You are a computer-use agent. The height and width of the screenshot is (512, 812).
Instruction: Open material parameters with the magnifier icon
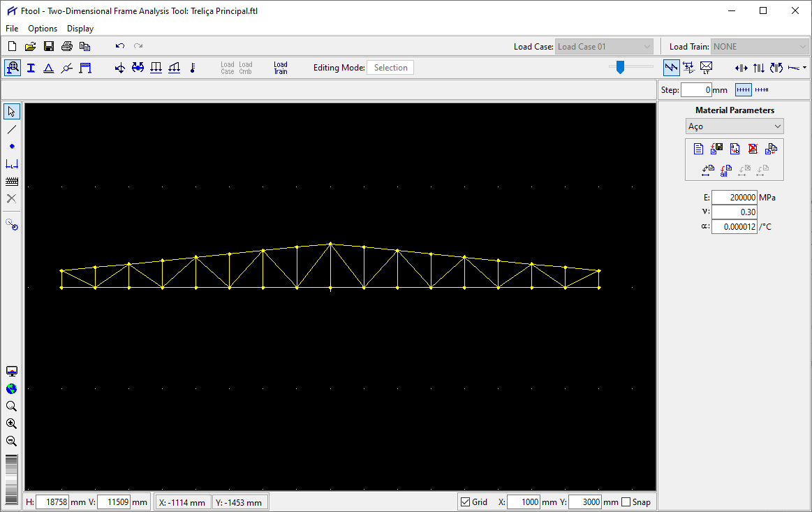click(x=13, y=67)
